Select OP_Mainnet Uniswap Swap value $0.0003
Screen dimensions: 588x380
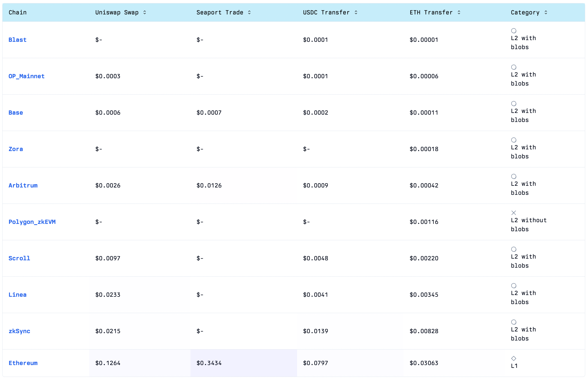pos(108,76)
